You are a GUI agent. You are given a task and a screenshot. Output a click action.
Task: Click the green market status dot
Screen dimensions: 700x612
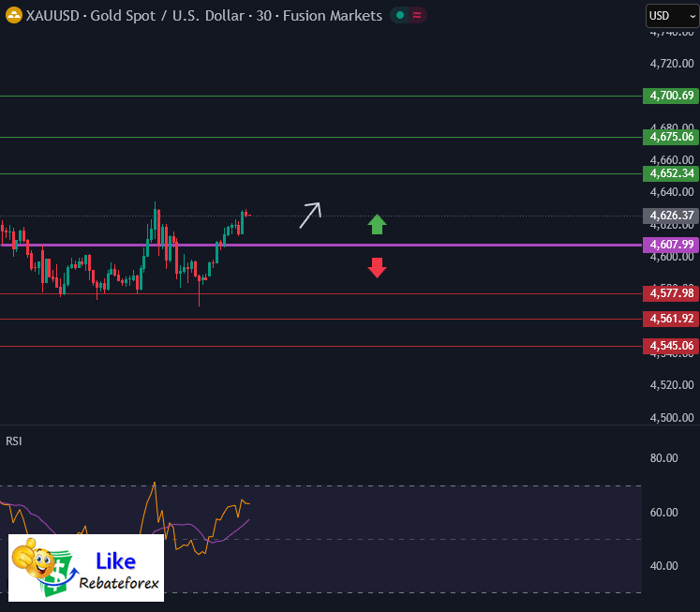coord(400,16)
